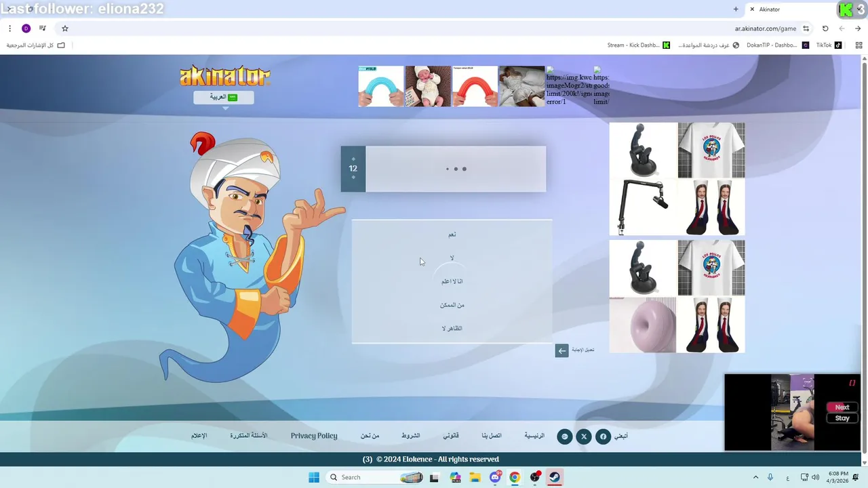Click the microphone tray icon

pos(770,477)
